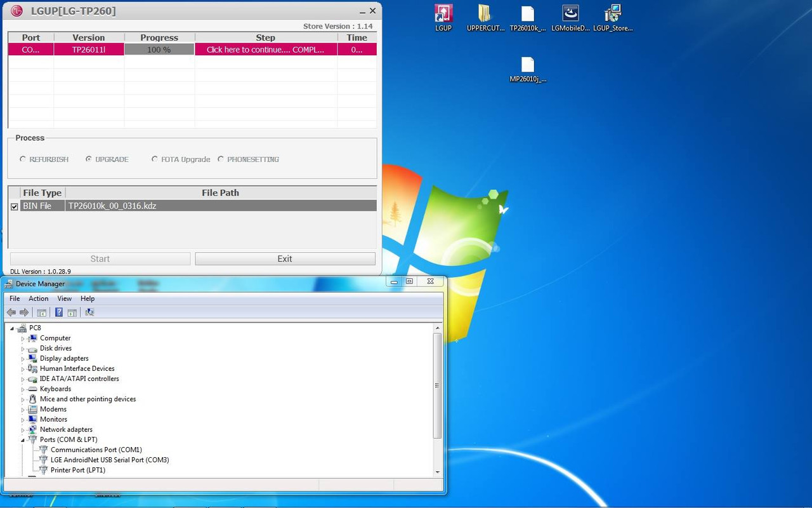This screenshot has height=508, width=812.
Task: Open the LGUP desktop shortcut
Action: click(x=443, y=18)
